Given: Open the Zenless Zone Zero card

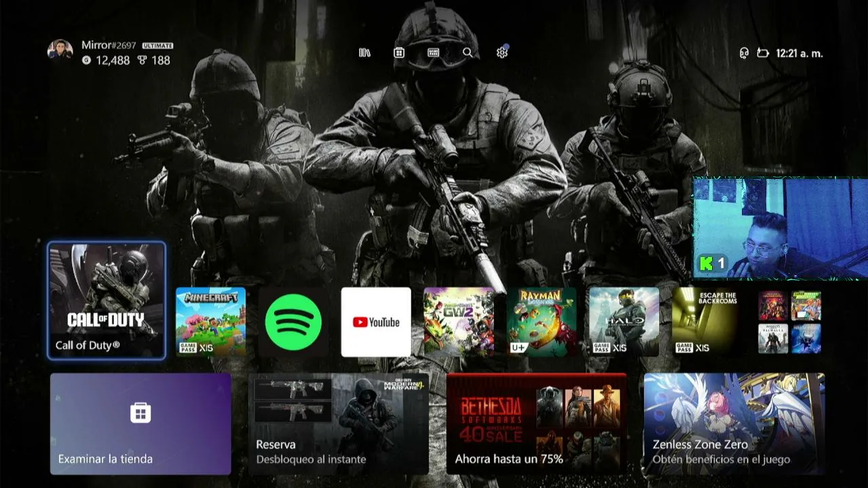Looking at the screenshot, I should point(734,424).
